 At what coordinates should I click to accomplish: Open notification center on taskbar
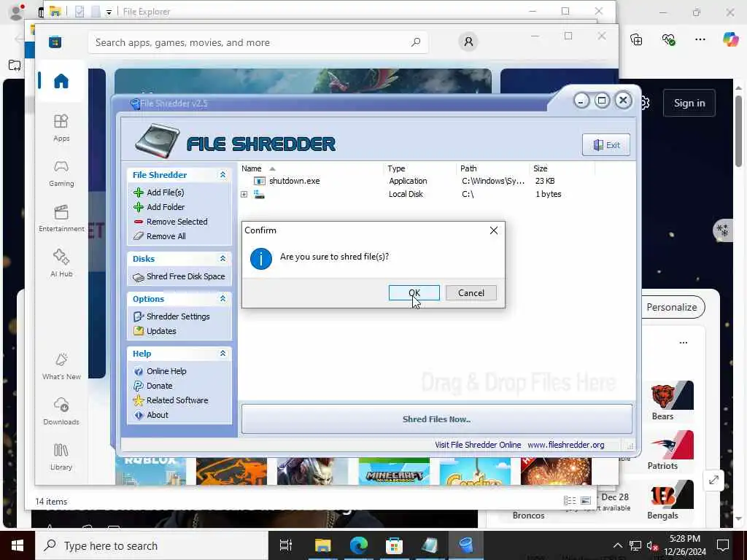[x=723, y=545]
